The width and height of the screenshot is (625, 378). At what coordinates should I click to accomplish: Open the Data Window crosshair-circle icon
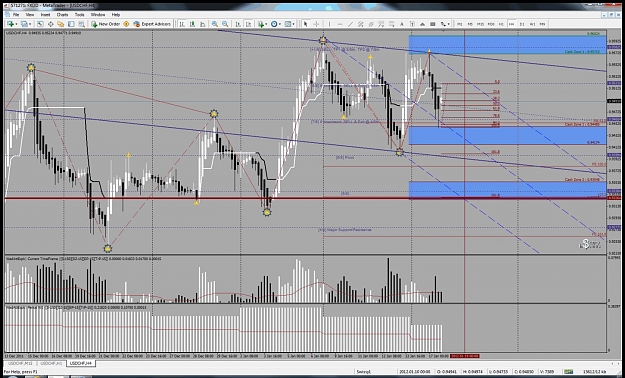click(x=51, y=24)
